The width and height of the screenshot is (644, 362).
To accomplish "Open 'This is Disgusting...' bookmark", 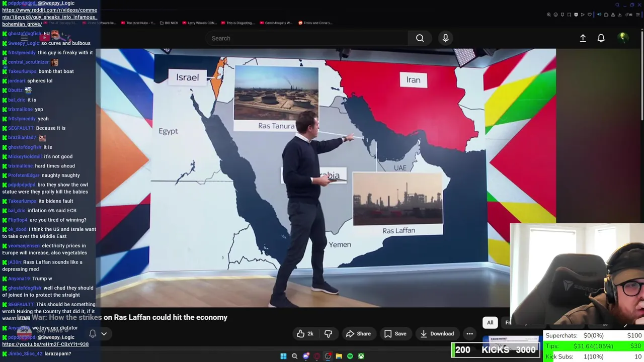I will pyautogui.click(x=237, y=23).
